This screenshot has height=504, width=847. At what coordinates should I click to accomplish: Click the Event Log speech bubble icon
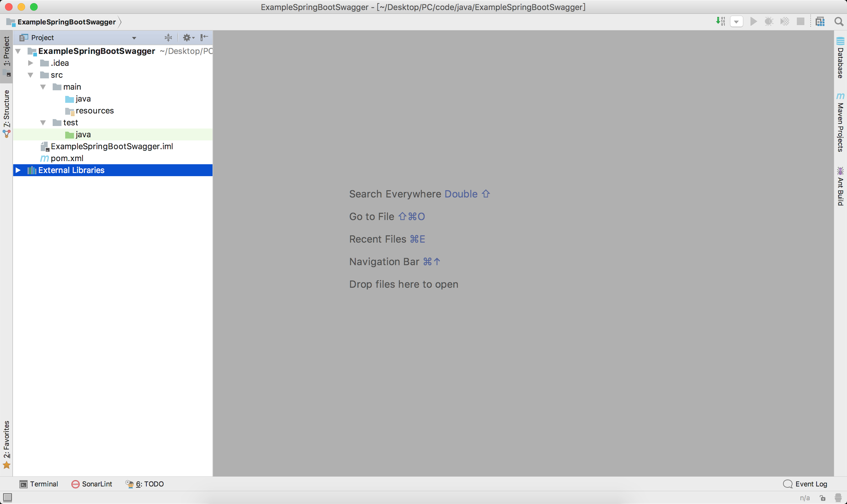787,484
